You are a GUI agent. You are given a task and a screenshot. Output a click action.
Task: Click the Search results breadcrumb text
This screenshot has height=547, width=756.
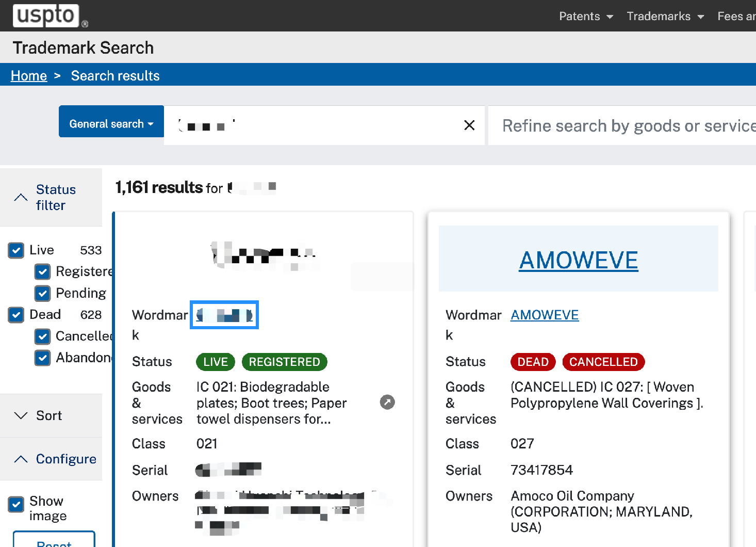click(x=116, y=76)
